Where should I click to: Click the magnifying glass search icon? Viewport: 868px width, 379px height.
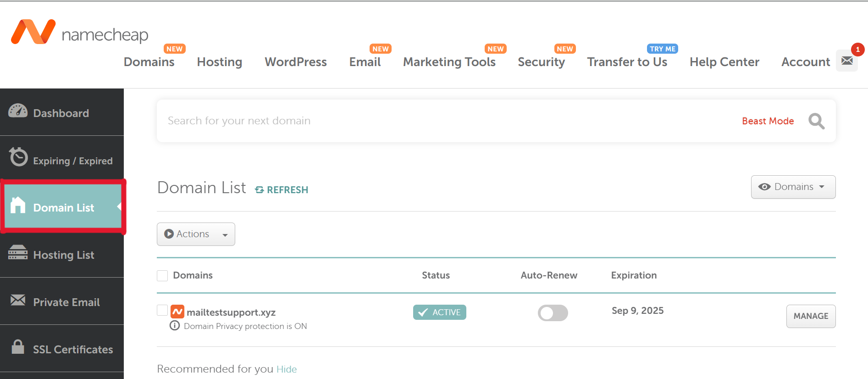pos(816,121)
